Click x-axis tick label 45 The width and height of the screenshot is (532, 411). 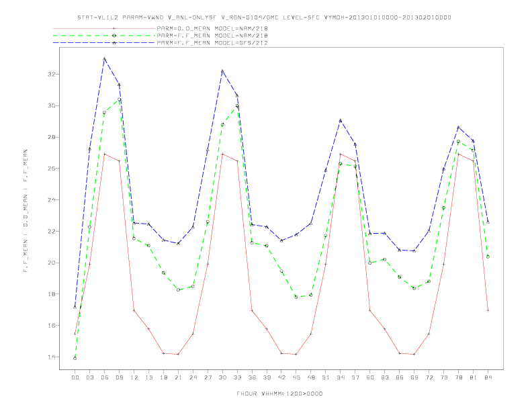tap(296, 377)
